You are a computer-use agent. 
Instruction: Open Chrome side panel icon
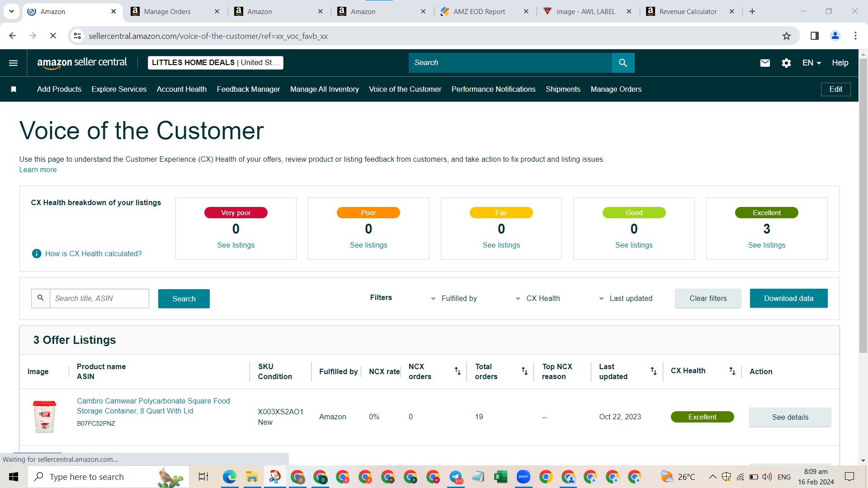coord(815,36)
